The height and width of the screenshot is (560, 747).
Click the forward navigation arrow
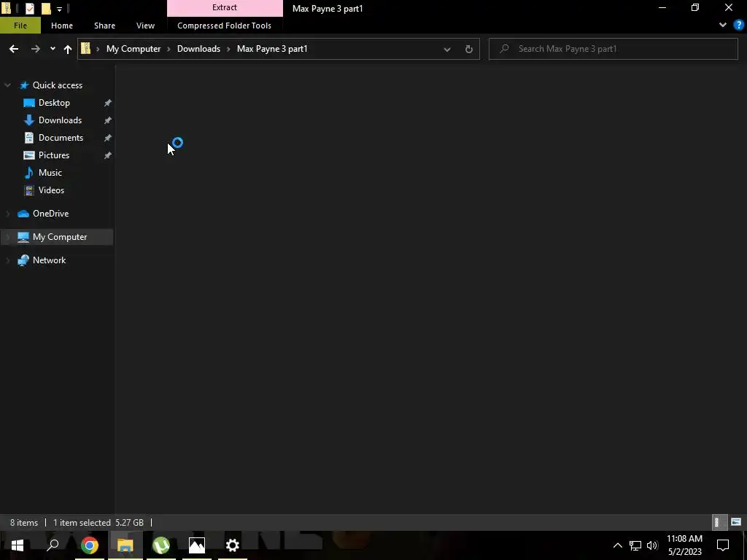[35, 49]
